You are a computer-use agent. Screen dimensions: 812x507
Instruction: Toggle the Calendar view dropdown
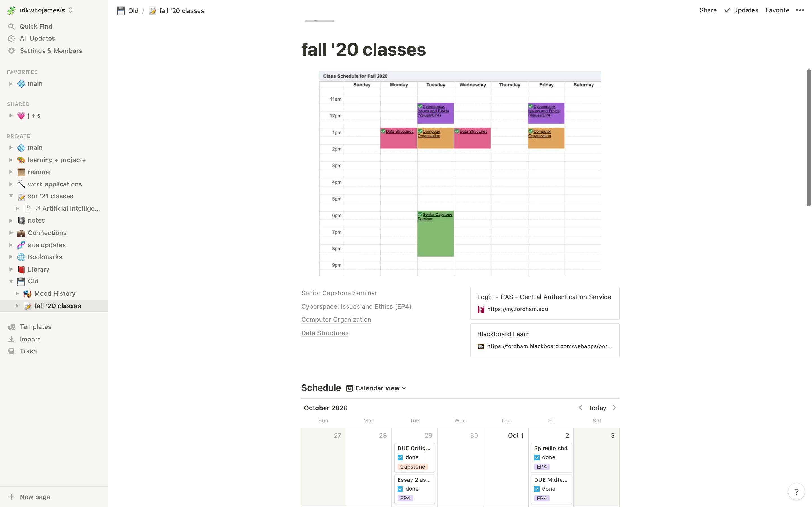coord(403,388)
